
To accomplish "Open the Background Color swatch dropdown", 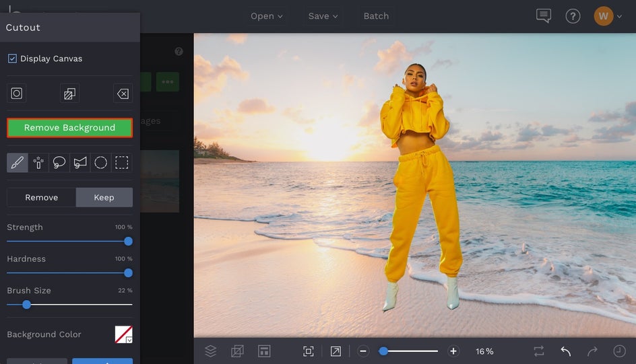I will tap(124, 334).
